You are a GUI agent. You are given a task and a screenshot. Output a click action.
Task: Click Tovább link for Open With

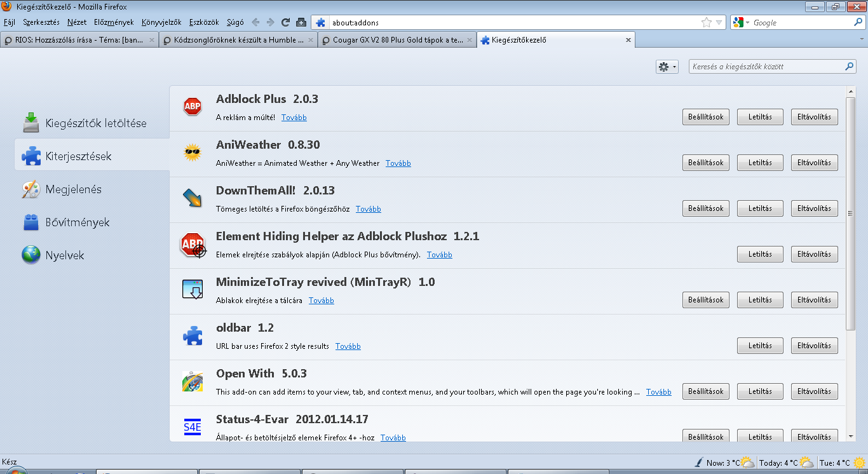coord(659,392)
